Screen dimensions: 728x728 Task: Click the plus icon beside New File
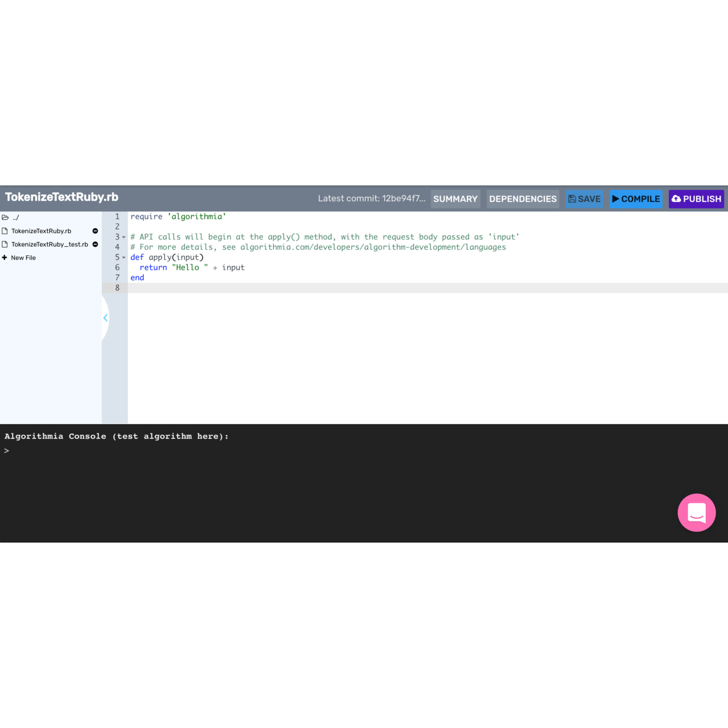6,257
